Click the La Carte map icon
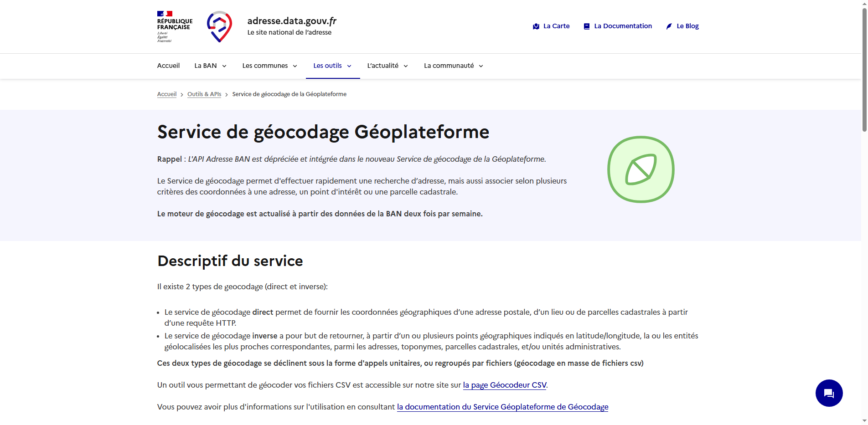This screenshot has height=425, width=868. click(535, 26)
